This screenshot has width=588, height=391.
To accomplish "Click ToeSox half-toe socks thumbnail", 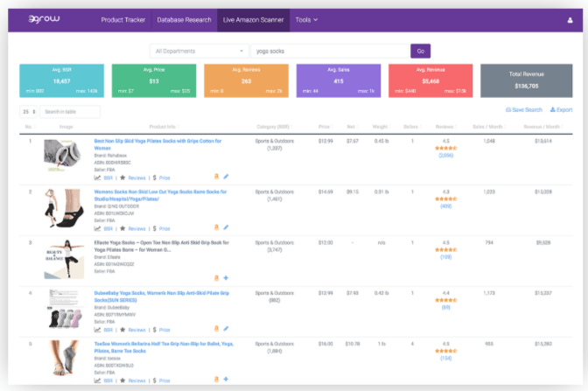I will click(x=65, y=358).
